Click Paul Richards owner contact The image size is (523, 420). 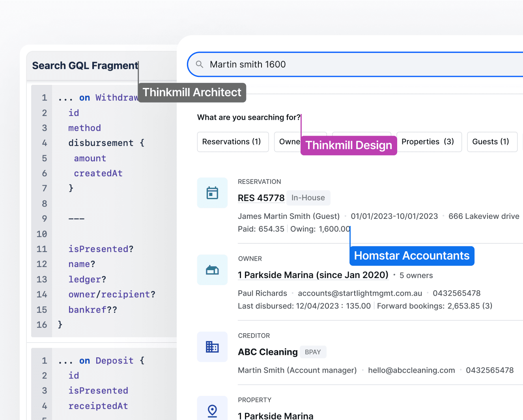262,293
